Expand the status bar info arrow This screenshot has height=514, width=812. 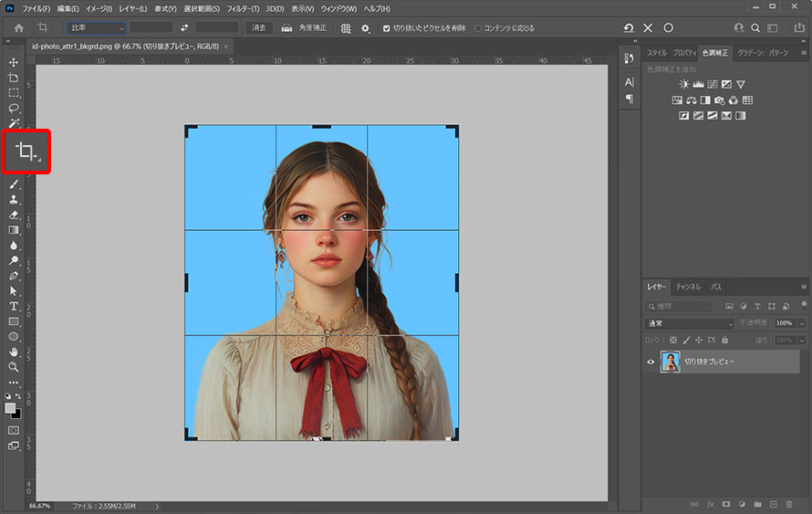coord(157,506)
